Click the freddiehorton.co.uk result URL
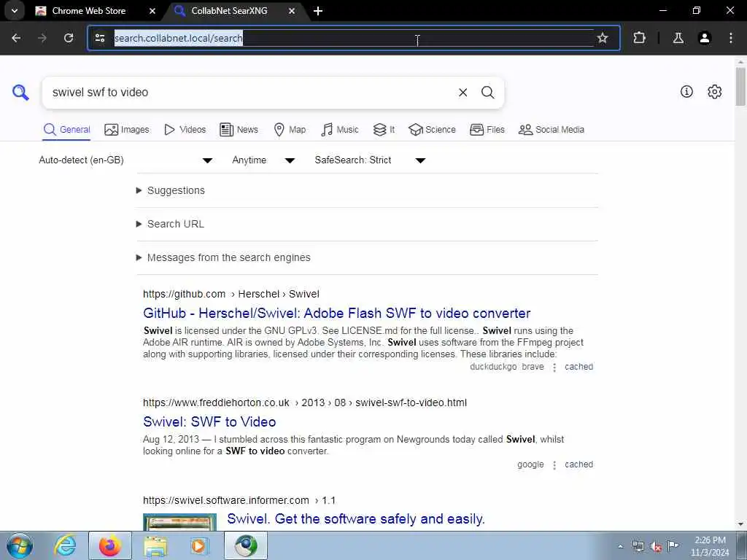747x560 pixels. (305, 402)
